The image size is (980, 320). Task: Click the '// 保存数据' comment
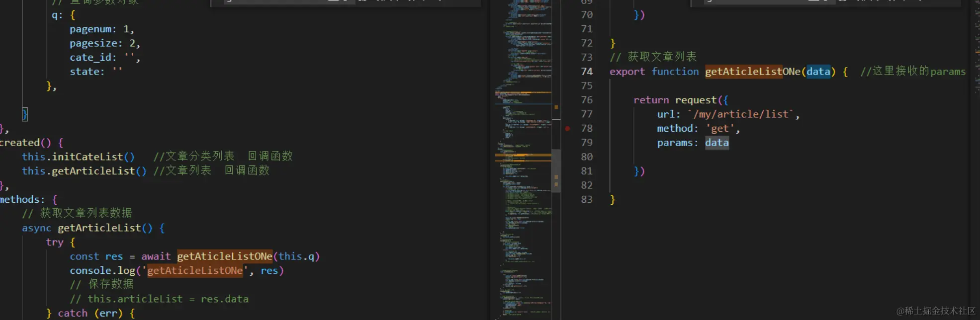click(x=101, y=284)
